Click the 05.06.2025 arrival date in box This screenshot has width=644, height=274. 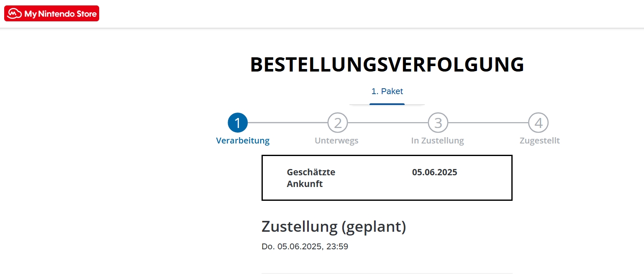tap(434, 172)
